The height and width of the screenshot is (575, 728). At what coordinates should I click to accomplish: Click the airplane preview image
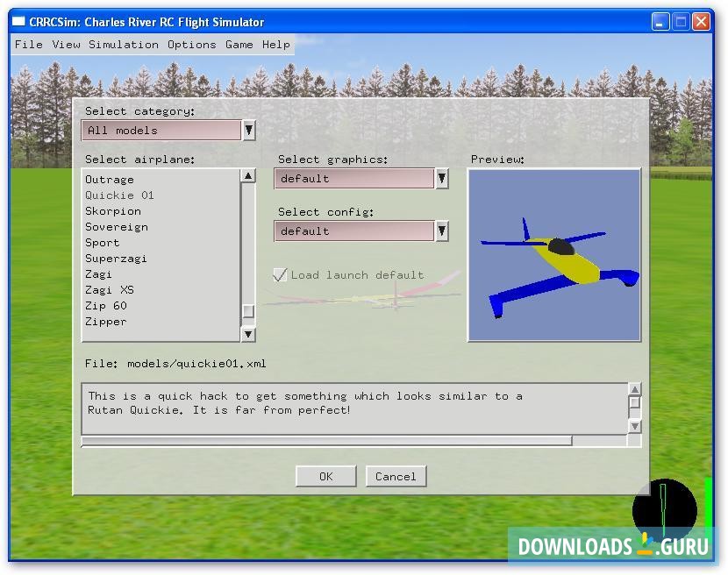pyautogui.click(x=553, y=255)
